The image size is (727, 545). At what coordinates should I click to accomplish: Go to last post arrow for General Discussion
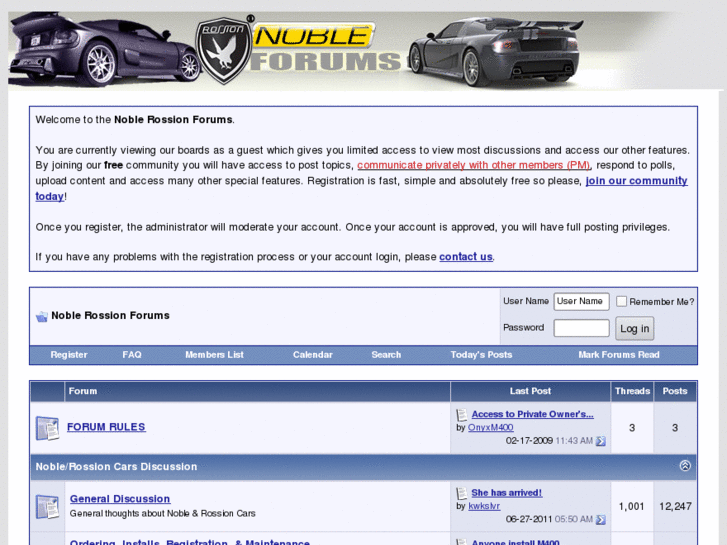click(600, 519)
